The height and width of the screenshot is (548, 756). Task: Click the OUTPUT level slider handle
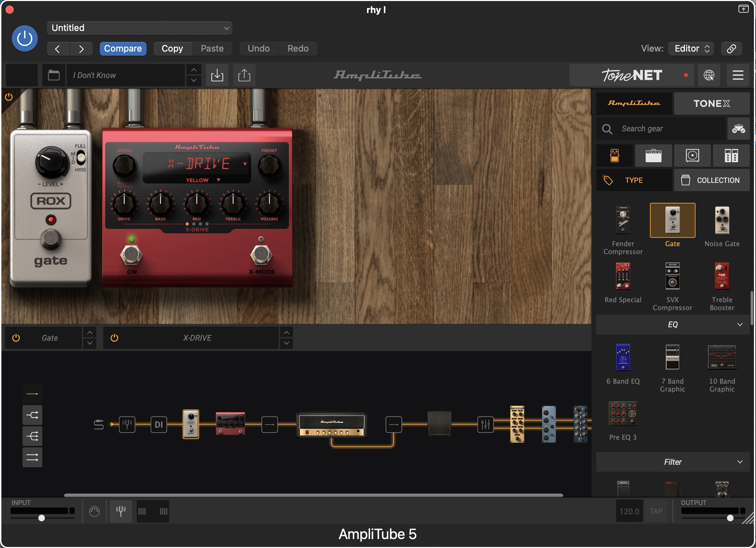730,518
